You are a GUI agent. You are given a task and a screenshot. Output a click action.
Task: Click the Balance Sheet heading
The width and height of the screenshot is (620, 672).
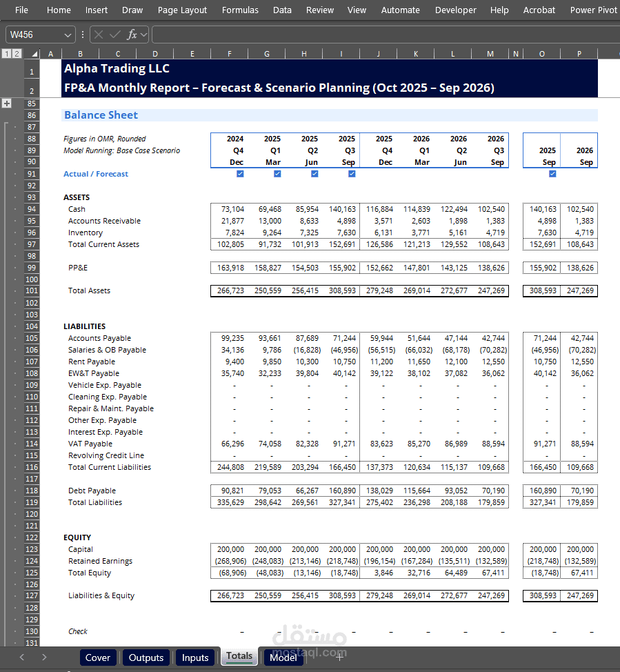(101, 115)
